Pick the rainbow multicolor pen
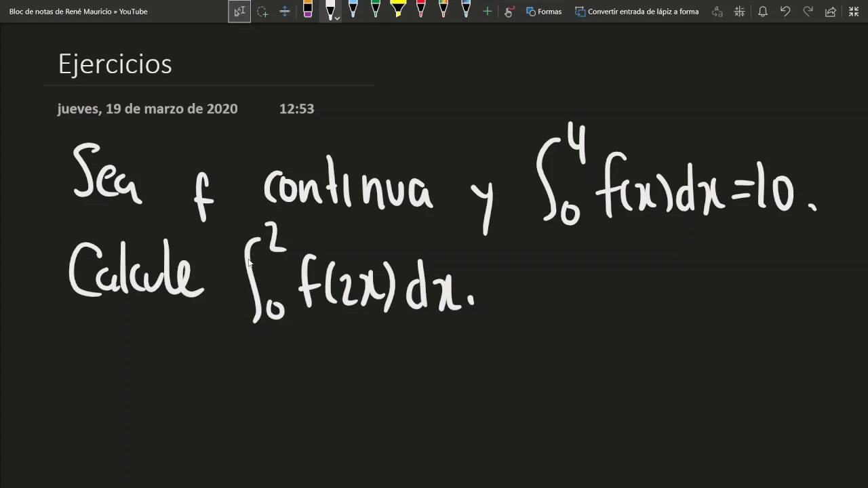Viewport: 868px width, 488px height. pos(443,9)
